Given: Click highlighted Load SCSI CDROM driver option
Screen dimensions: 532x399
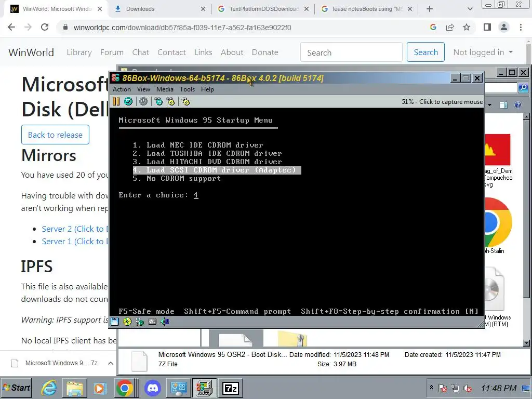Looking at the screenshot, I should [x=217, y=170].
